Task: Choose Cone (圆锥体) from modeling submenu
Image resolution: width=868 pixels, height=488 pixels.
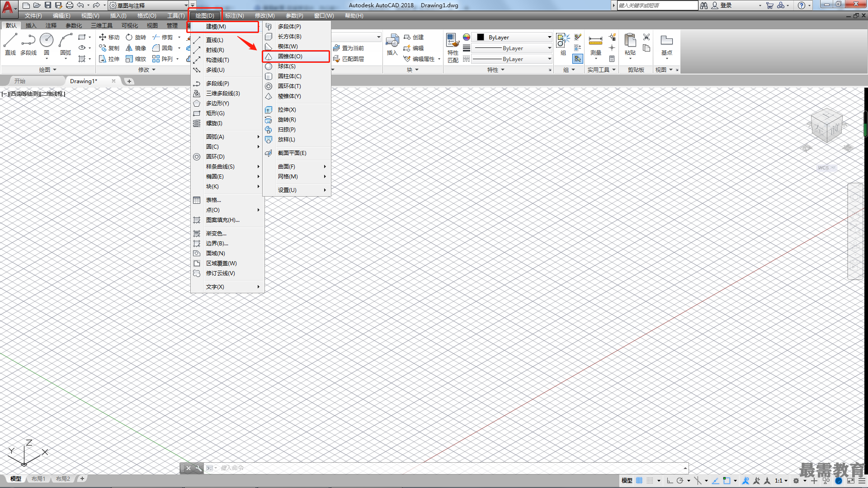Action: [296, 56]
